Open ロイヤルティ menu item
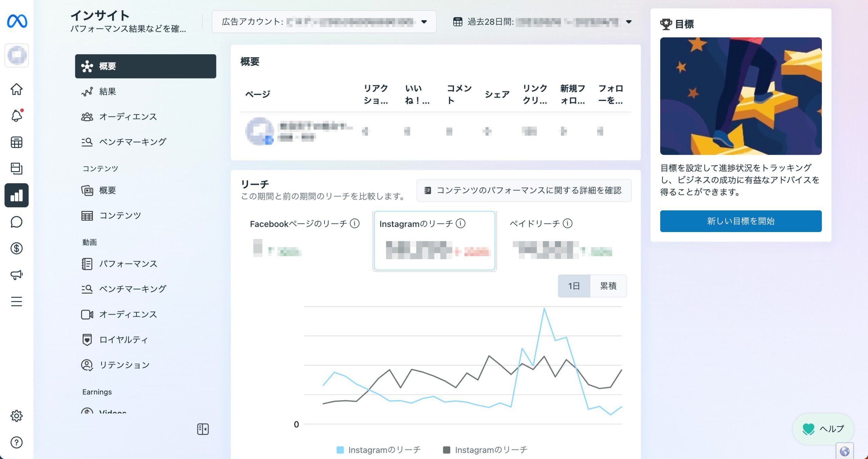868x459 pixels. [145, 340]
